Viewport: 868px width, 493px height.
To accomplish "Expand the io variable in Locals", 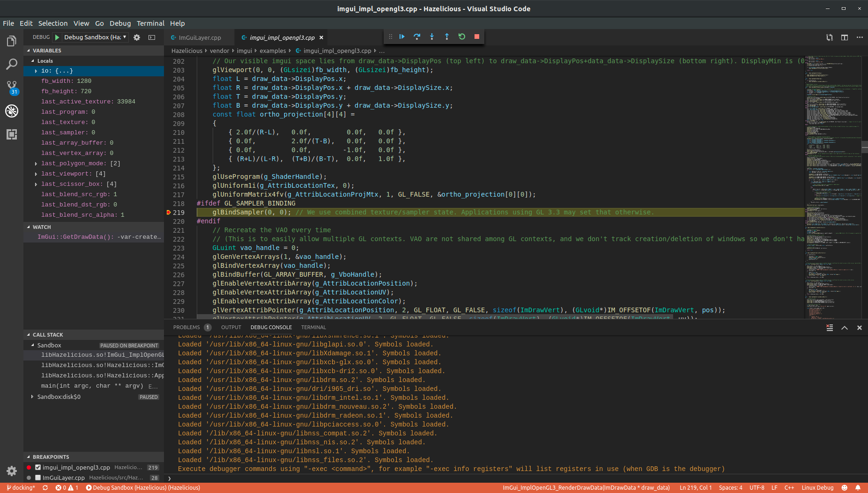I will 36,71.
